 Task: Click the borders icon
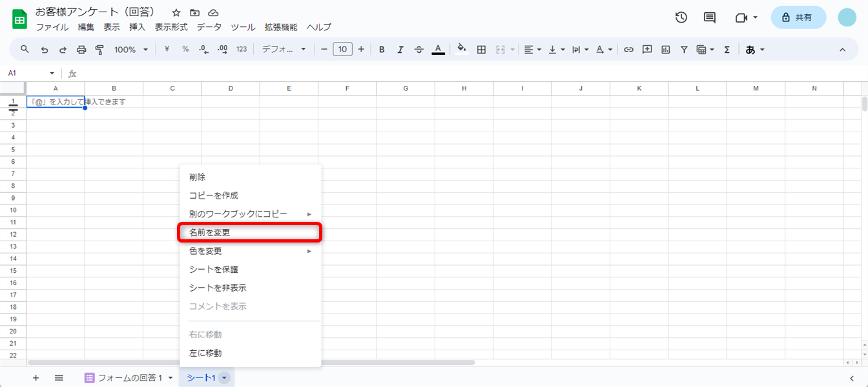(481, 50)
